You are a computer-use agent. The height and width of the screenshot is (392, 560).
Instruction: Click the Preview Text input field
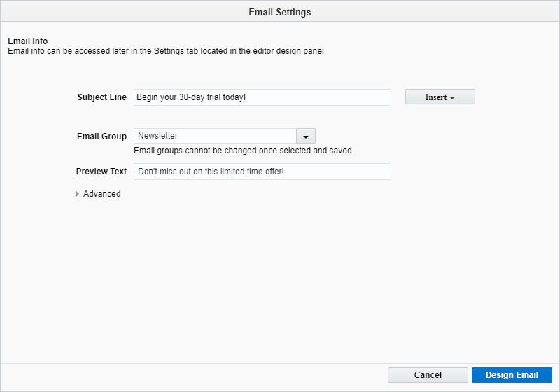[262, 171]
